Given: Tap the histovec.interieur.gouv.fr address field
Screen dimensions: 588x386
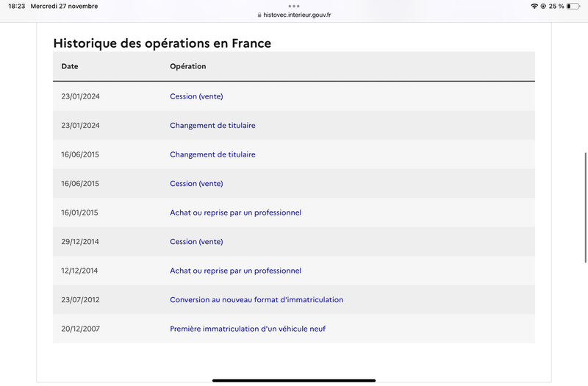Looking at the screenshot, I should (294, 15).
